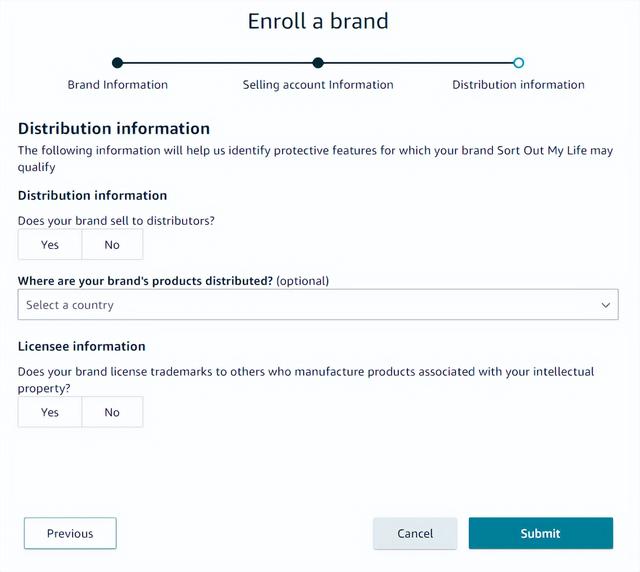The width and height of the screenshot is (640, 572).
Task: Click the Licensee information section heading
Action: (82, 346)
